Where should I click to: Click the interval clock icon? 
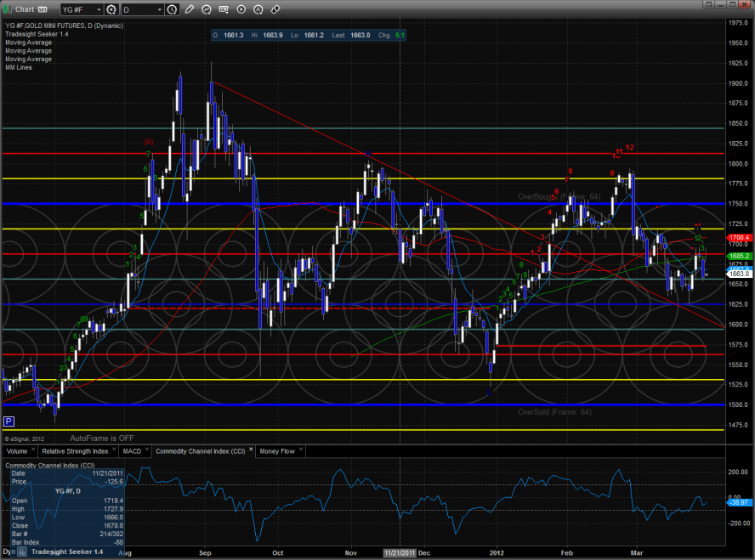coord(173,10)
